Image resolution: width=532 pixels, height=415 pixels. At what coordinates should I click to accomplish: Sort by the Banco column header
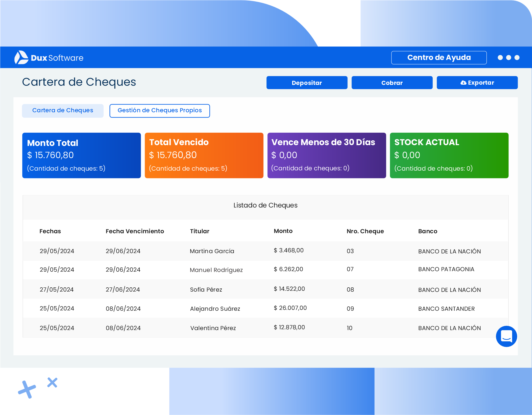click(x=428, y=231)
